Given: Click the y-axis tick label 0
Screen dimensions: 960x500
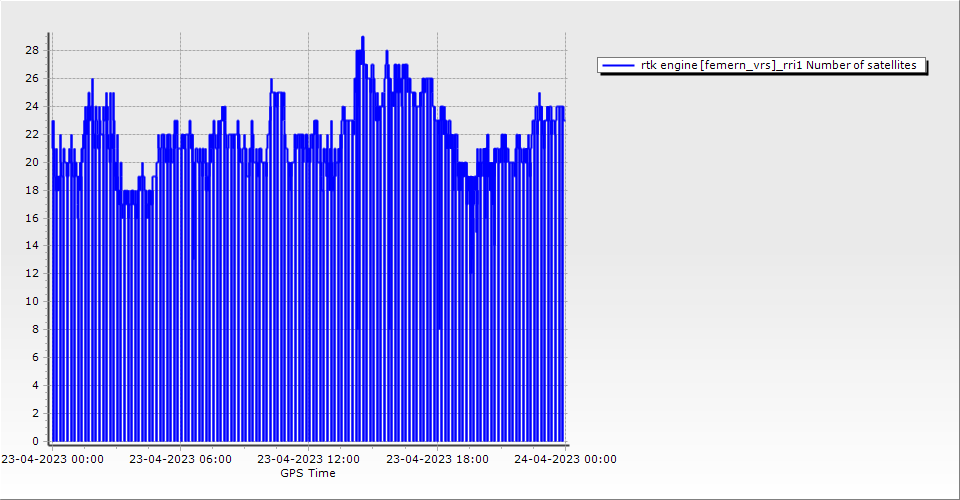Looking at the screenshot, I should pyautogui.click(x=36, y=441).
